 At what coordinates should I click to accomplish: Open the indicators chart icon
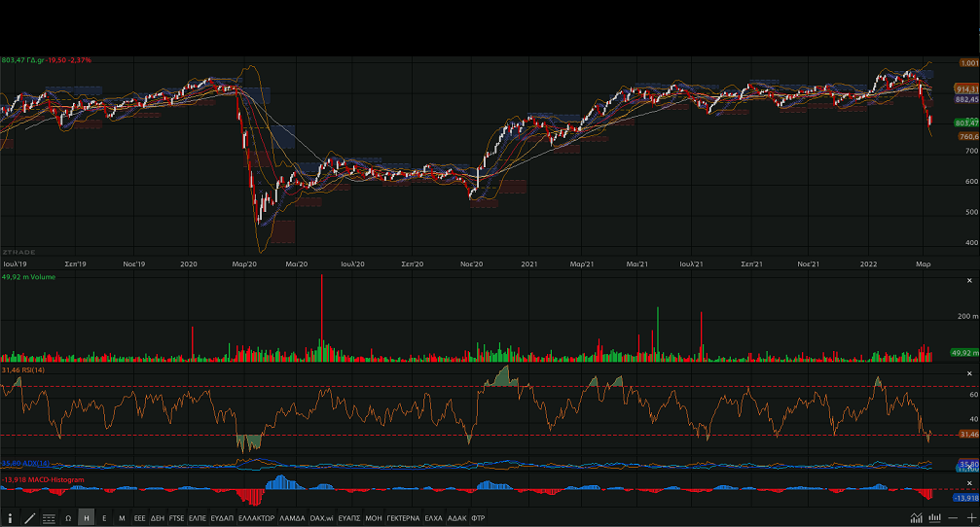click(x=916, y=518)
